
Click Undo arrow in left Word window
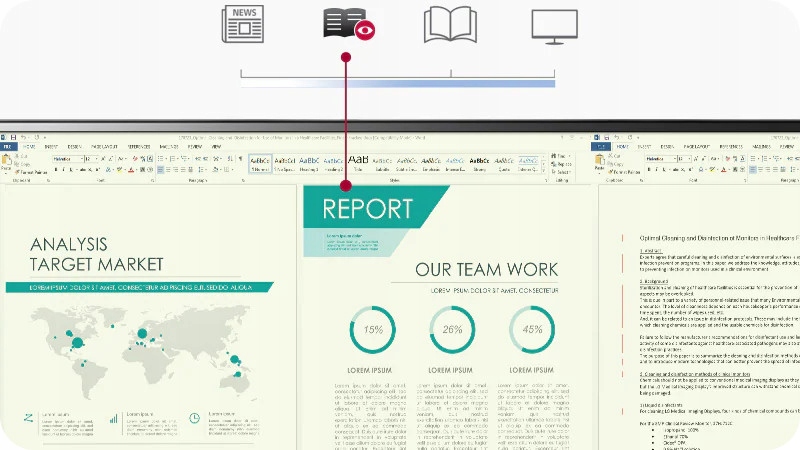(23, 138)
